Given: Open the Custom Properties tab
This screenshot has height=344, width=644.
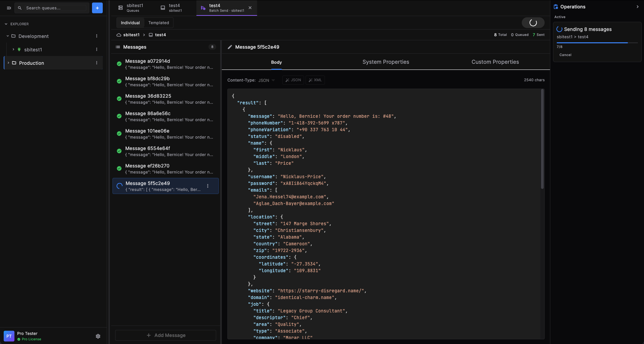Looking at the screenshot, I should (x=495, y=62).
